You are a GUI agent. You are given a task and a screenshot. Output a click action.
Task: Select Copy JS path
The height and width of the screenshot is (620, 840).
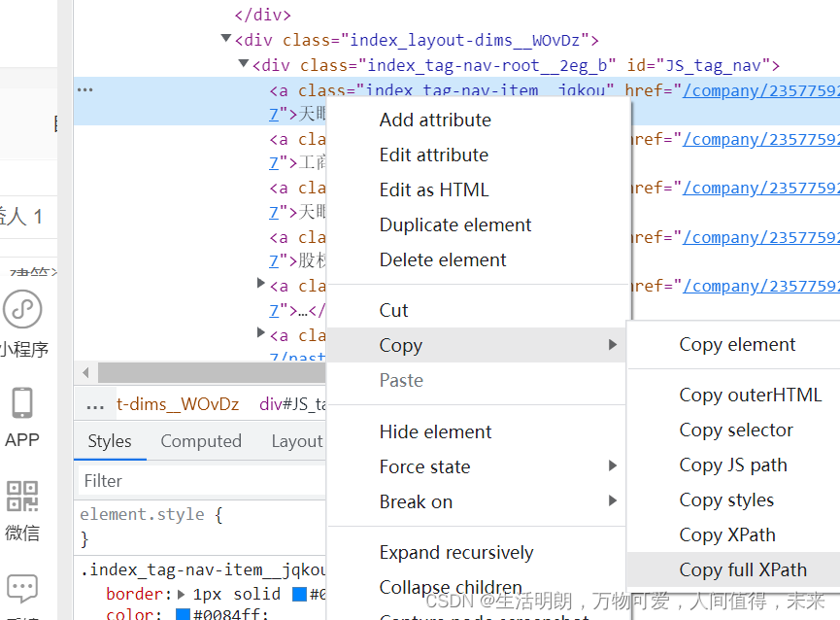[733, 465]
